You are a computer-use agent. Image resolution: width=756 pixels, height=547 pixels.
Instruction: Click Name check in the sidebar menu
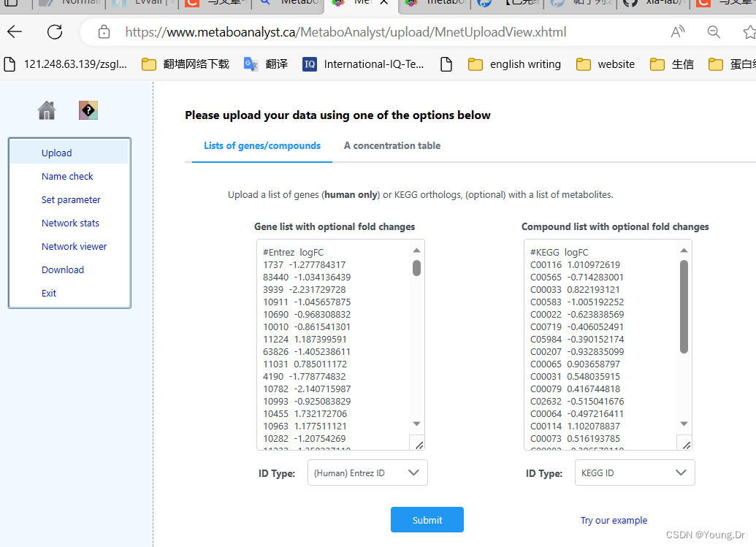pyautogui.click(x=66, y=176)
